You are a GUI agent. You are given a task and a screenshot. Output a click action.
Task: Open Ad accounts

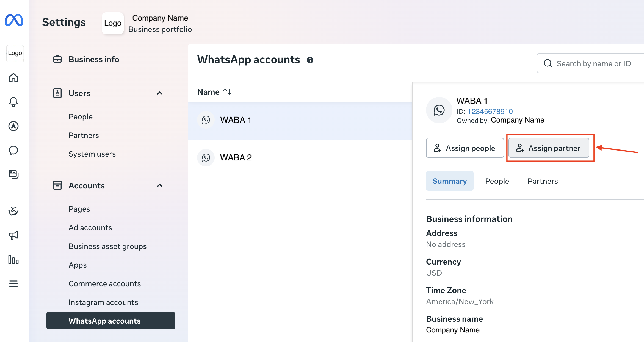90,228
